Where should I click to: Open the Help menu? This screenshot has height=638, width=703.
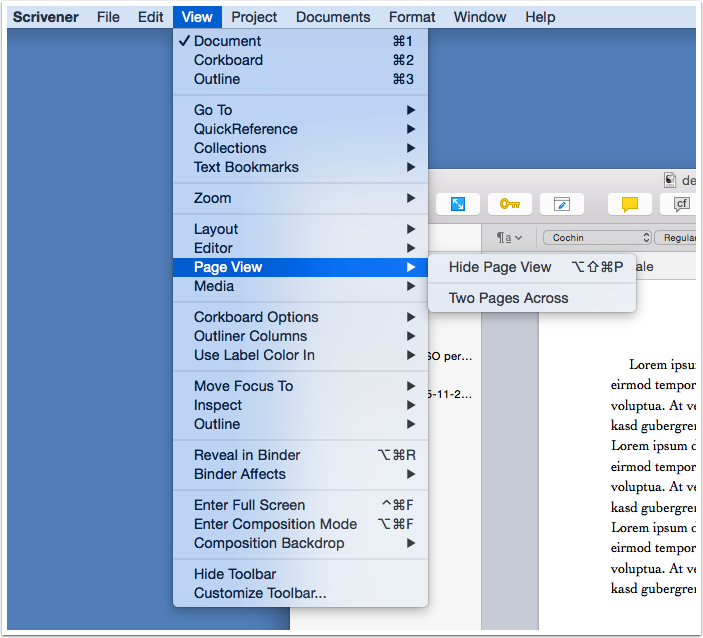coord(540,17)
